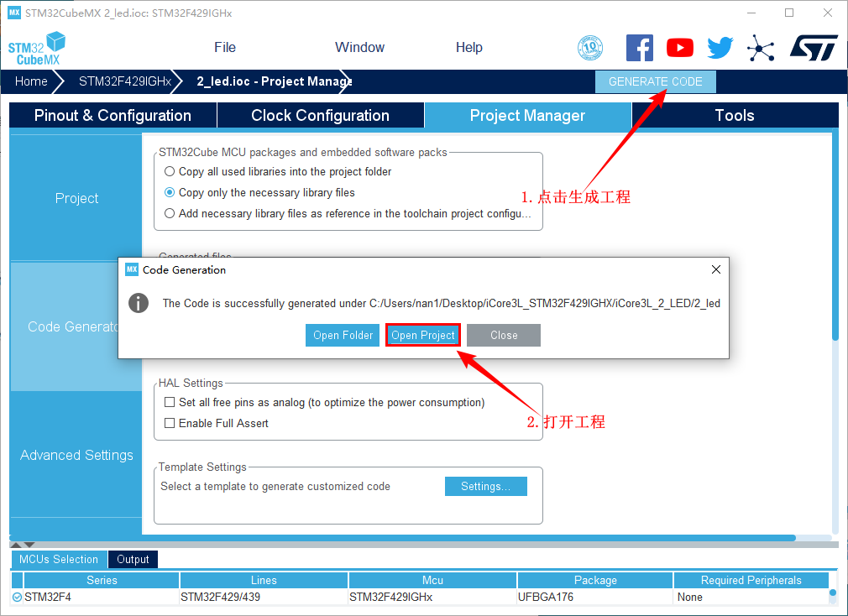Click the STM32CubeMX logo
Viewport: 848px width, 616px height.
(37, 48)
